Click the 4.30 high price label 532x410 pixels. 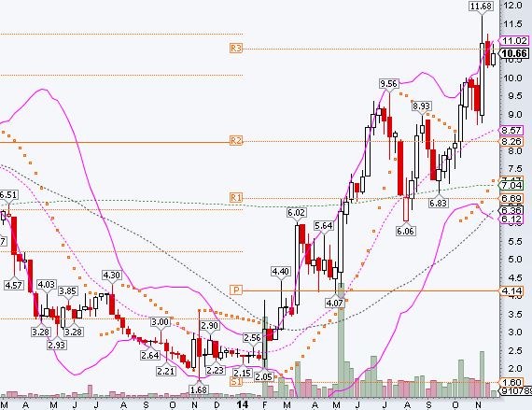[112, 275]
